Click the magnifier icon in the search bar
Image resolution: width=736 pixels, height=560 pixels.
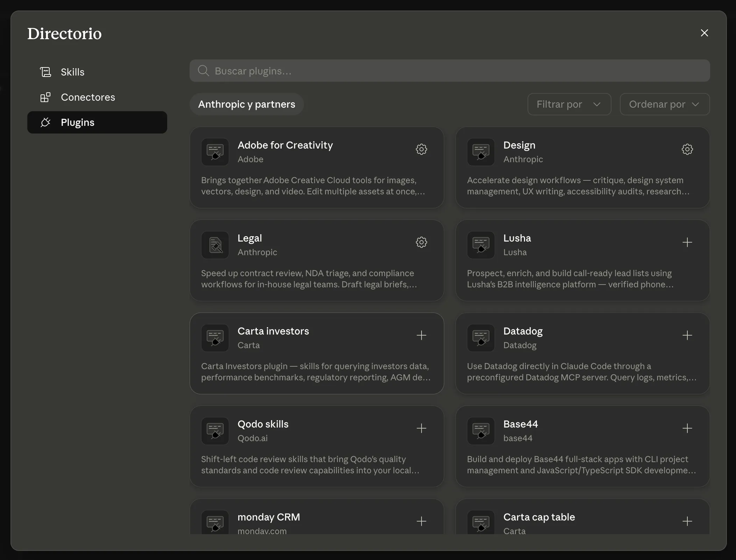click(203, 71)
